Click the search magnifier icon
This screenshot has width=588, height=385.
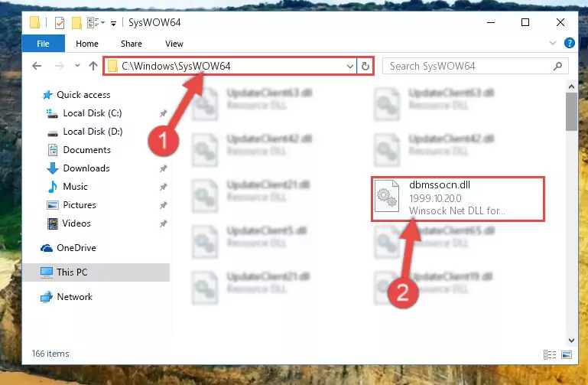pos(557,67)
